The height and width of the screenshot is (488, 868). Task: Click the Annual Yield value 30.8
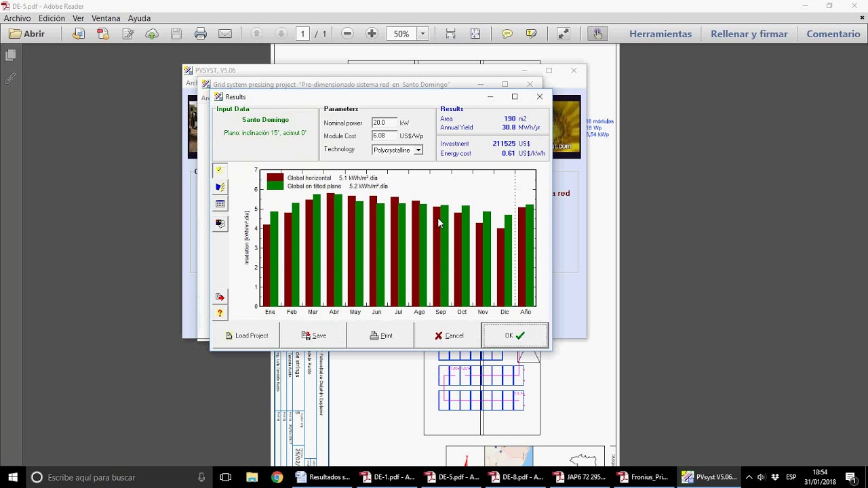(509, 127)
